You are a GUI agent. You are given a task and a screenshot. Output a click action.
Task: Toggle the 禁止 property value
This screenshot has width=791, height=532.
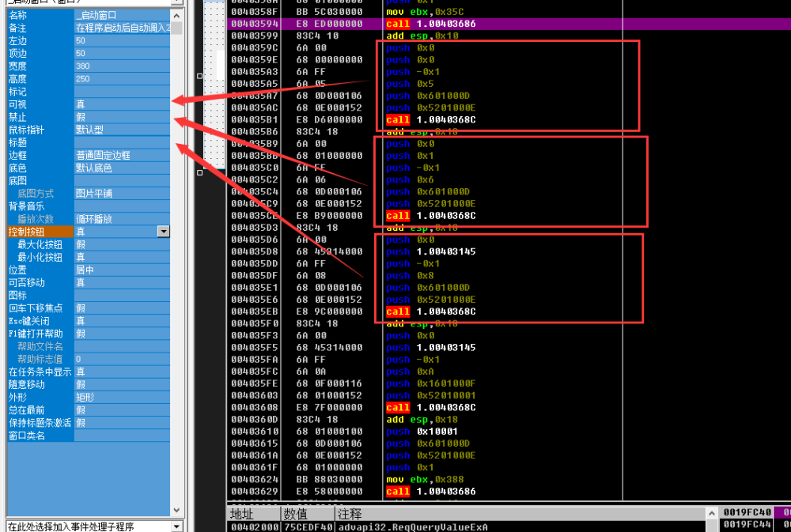point(119,117)
